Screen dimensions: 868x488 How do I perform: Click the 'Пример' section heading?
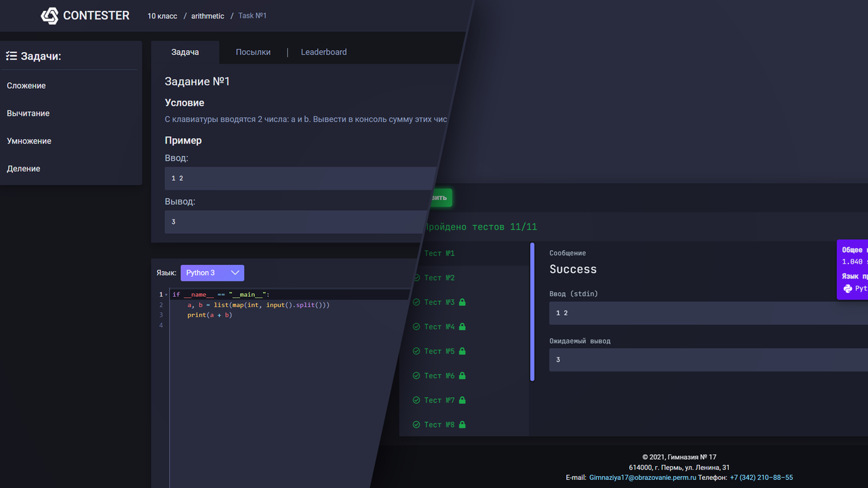[183, 141]
